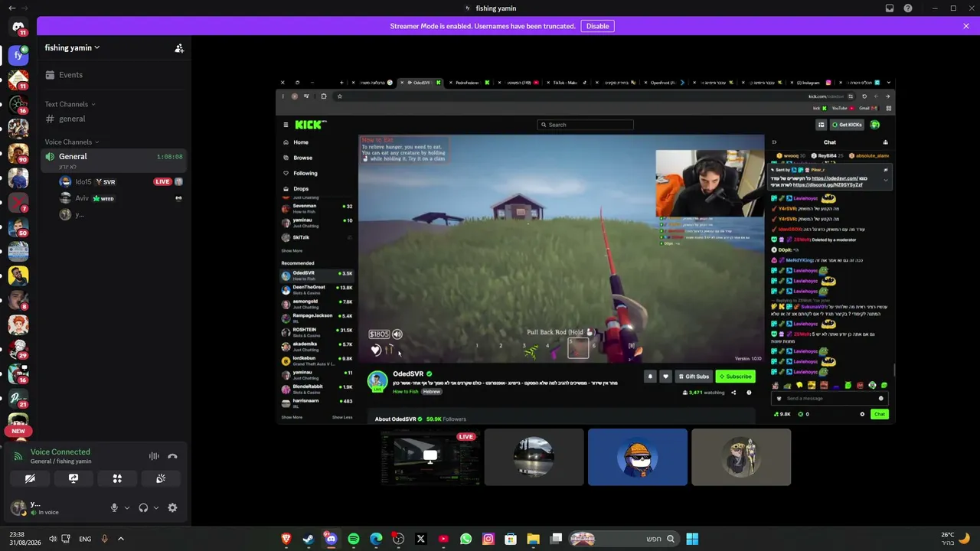Viewport: 980px width, 551px height.
Task: Open the server icon with 8 badge
Action: coord(18,300)
